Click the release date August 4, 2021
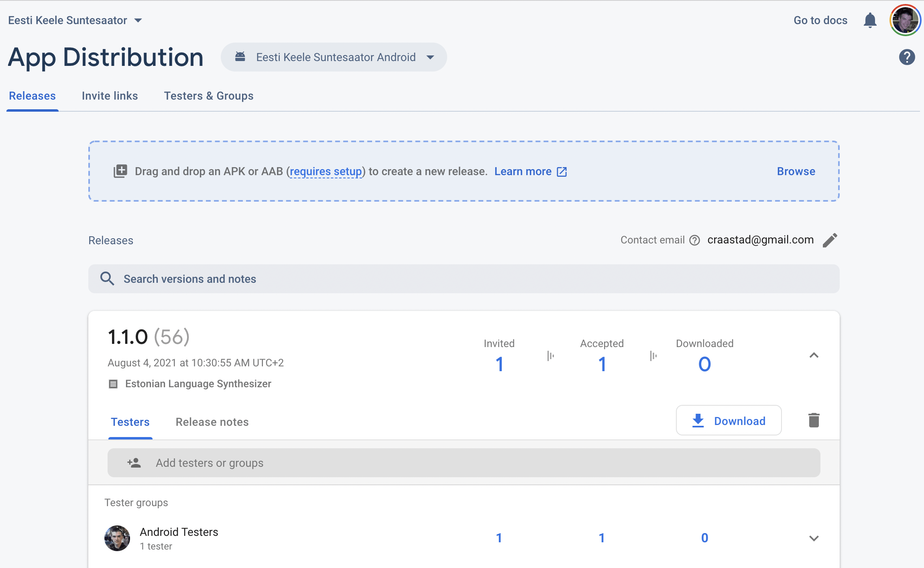The height and width of the screenshot is (568, 924). [195, 363]
